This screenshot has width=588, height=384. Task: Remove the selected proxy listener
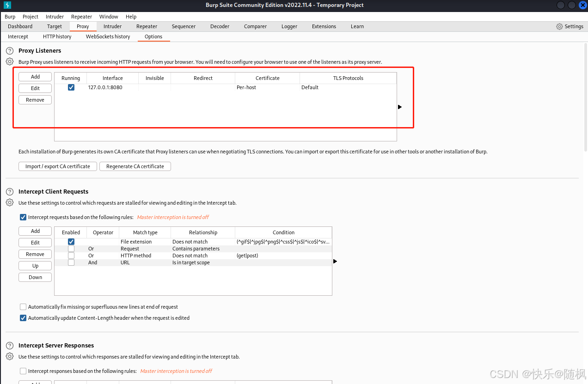[x=35, y=100]
